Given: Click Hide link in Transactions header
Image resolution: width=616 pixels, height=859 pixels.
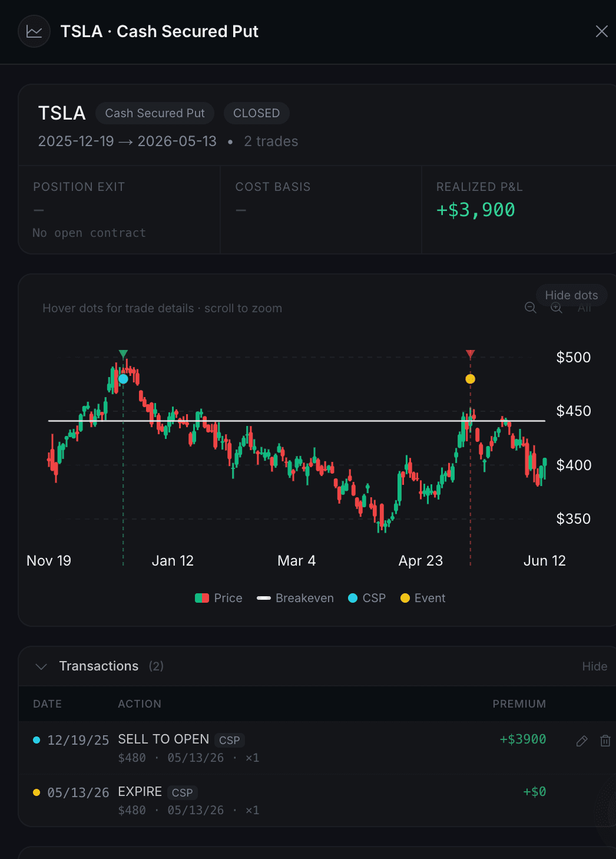Looking at the screenshot, I should [x=594, y=666].
